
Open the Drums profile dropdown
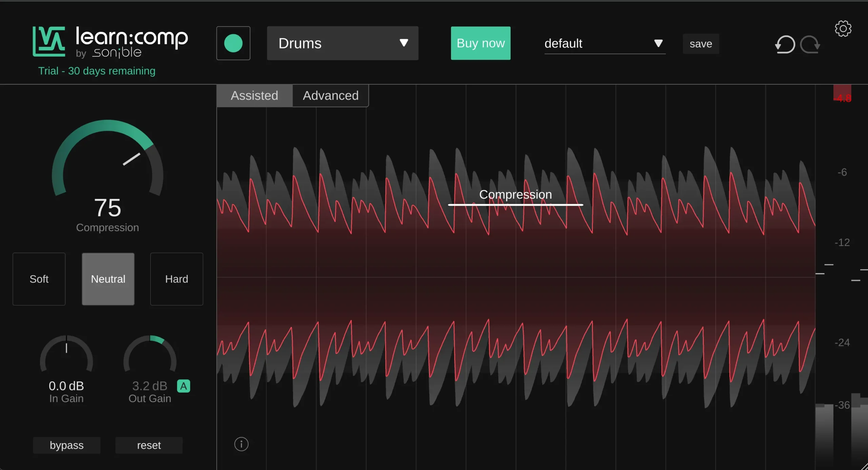(342, 43)
